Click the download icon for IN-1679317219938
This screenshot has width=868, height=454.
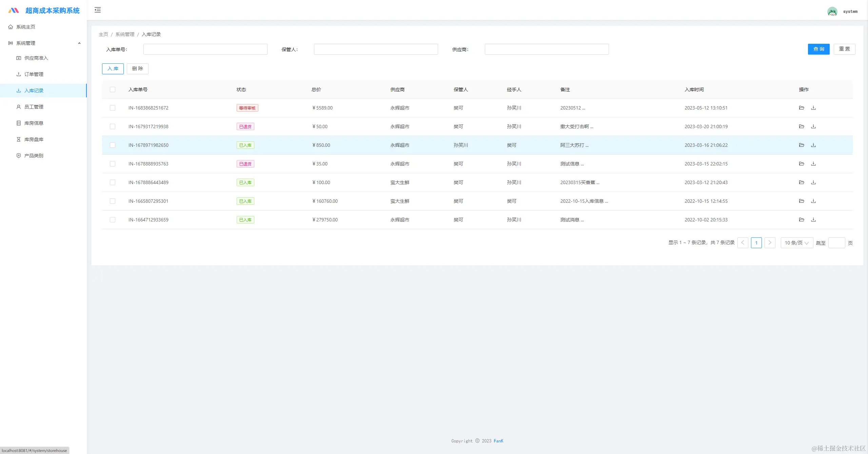[x=813, y=126]
